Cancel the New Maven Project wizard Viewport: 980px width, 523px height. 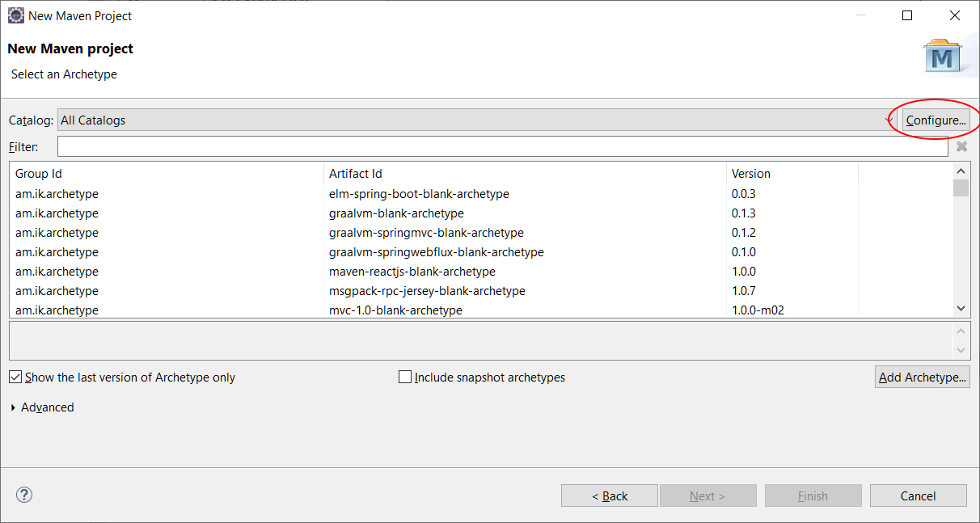pos(919,496)
